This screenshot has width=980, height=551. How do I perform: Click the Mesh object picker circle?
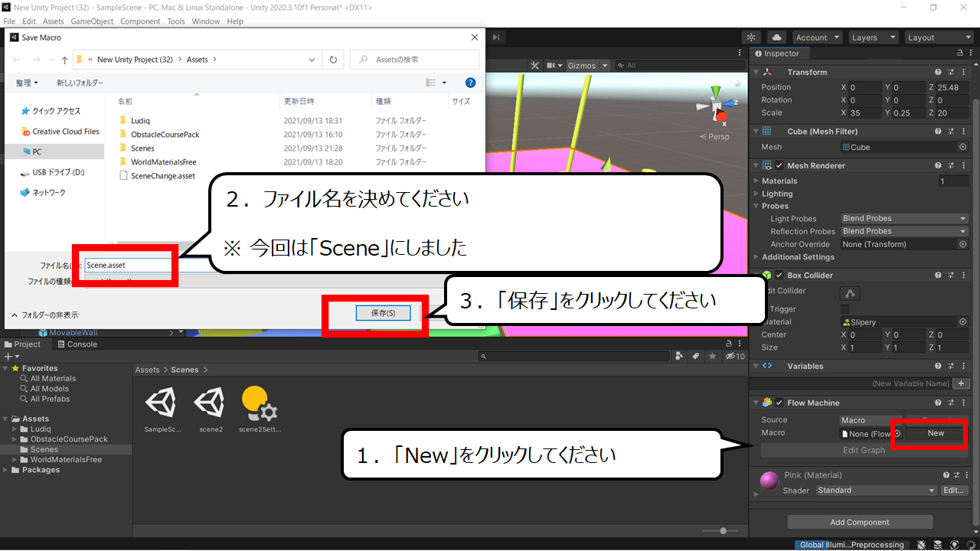click(x=962, y=147)
